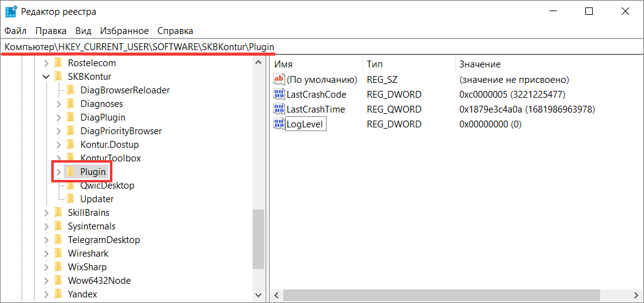Viewport: 644px width, 303px height.
Task: Expand the Wireshark key
Action: 46,254
